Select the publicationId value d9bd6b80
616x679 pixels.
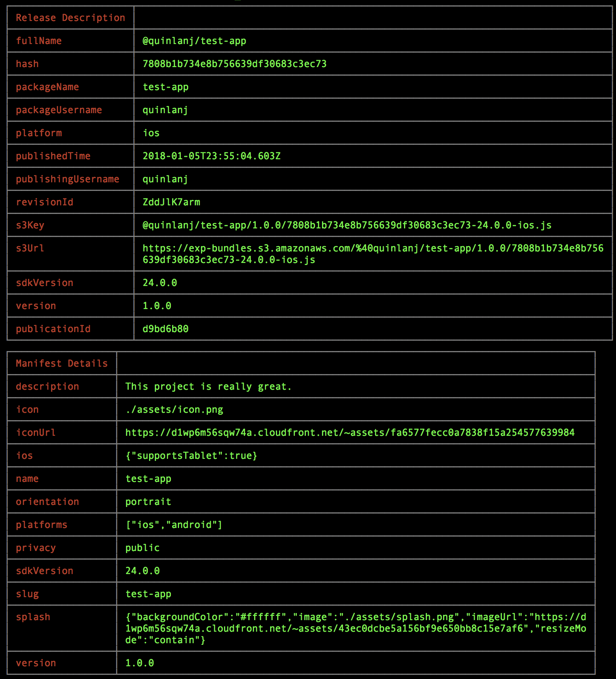coord(166,329)
